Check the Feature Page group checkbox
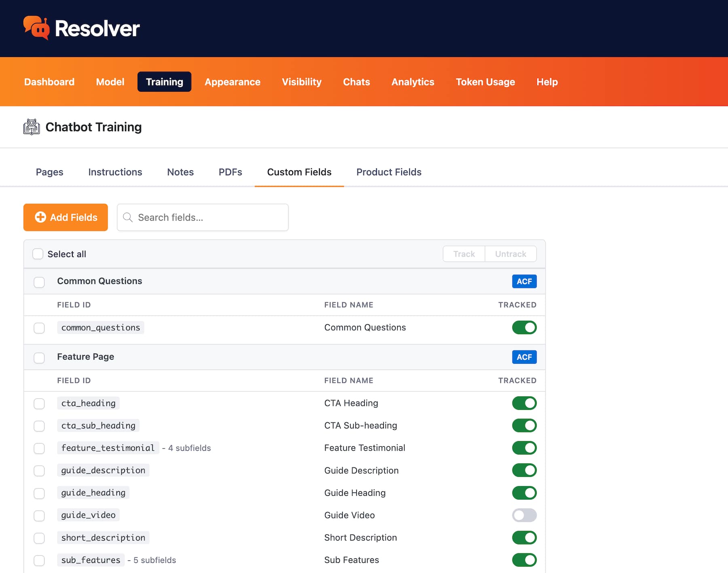The width and height of the screenshot is (728, 573). pos(39,358)
